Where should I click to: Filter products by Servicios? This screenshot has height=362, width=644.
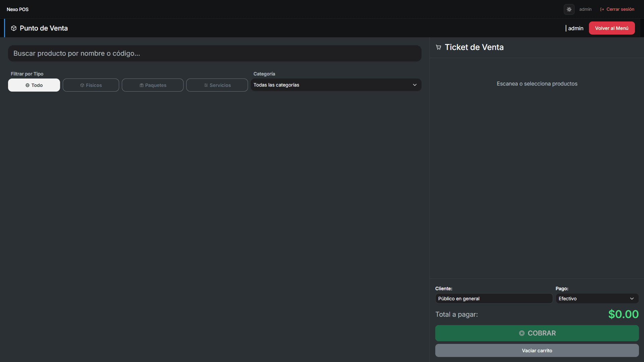(217, 85)
